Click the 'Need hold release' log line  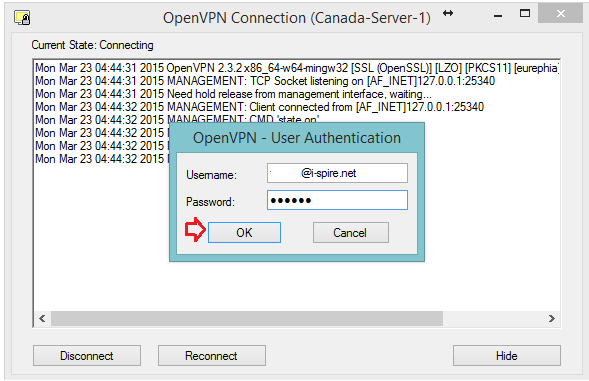[233, 94]
